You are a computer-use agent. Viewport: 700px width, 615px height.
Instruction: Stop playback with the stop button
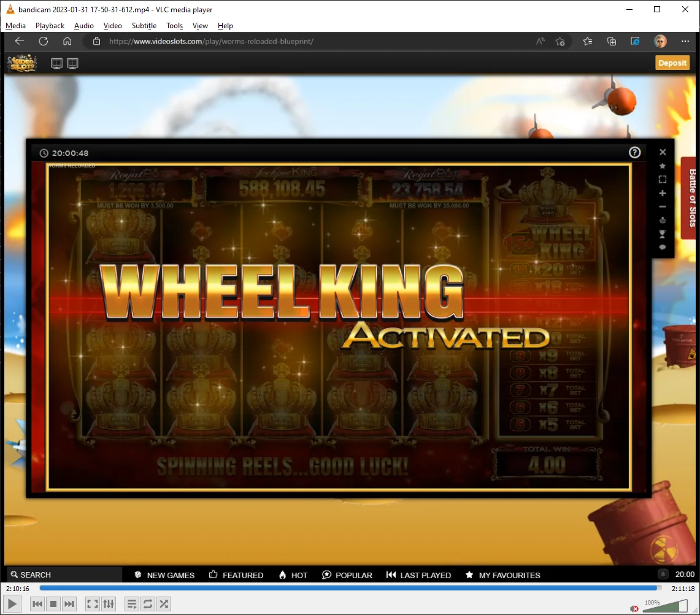click(x=53, y=605)
